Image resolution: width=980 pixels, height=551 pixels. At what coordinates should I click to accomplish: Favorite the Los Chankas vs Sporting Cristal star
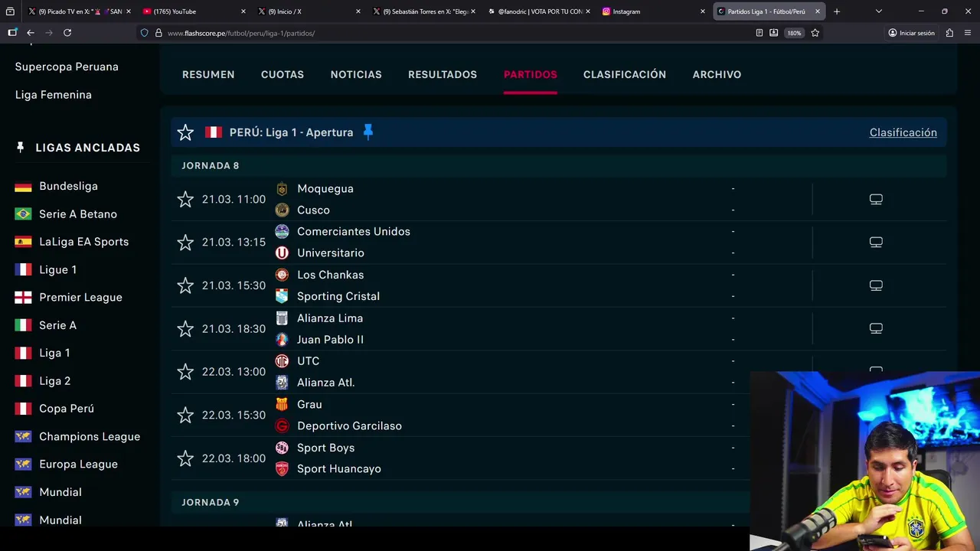click(x=185, y=285)
